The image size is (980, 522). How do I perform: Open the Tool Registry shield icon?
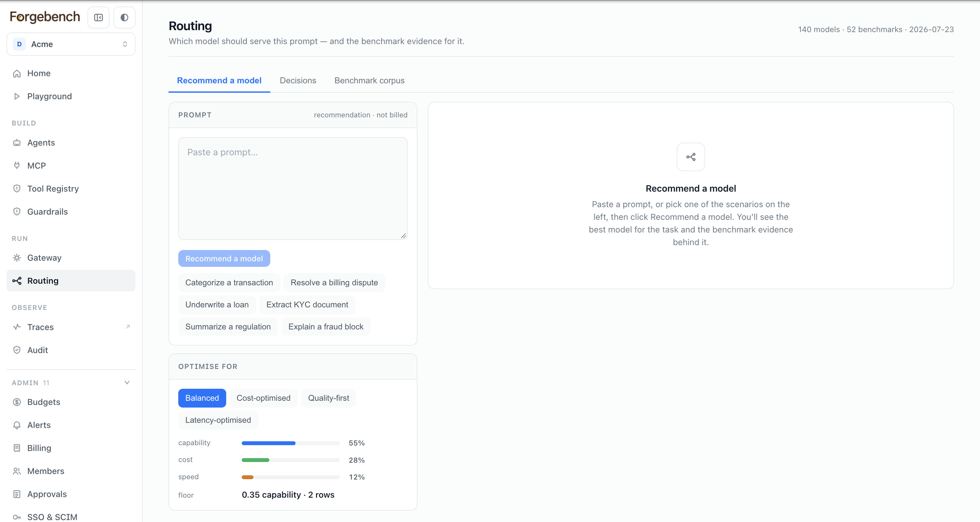(17, 189)
